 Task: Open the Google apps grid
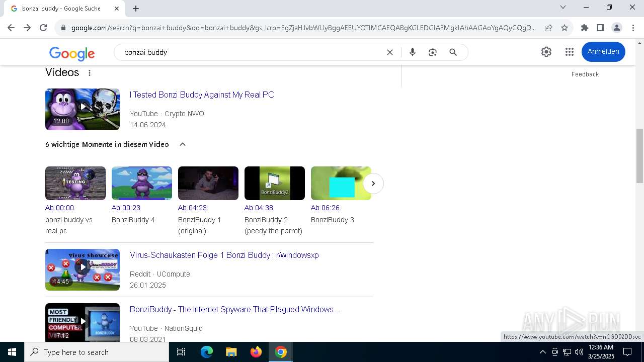tap(570, 52)
